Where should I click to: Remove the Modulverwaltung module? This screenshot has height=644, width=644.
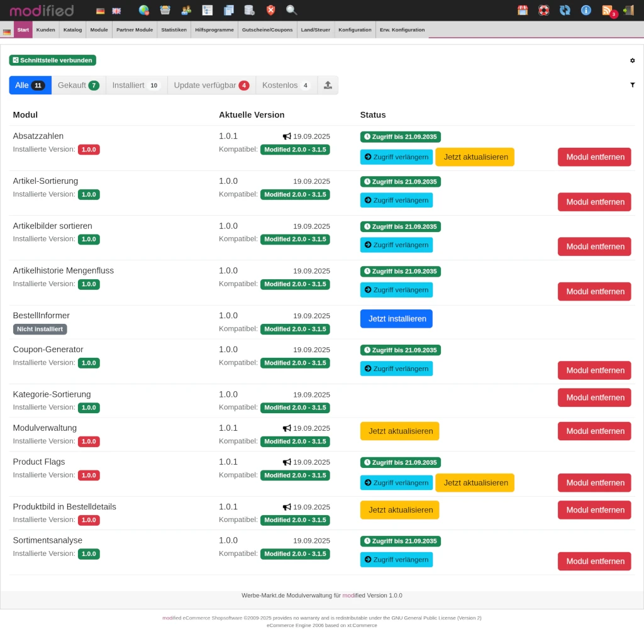point(594,431)
